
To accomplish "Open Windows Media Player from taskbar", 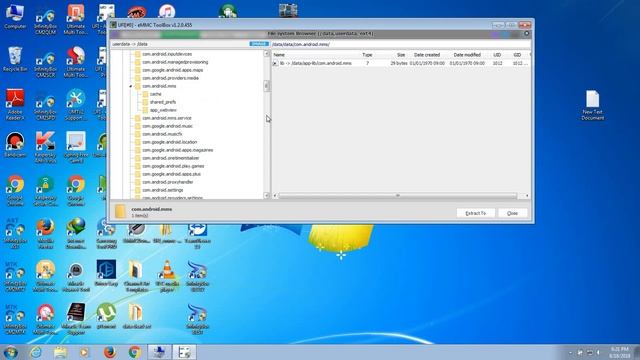I will pyautogui.click(x=84, y=352).
